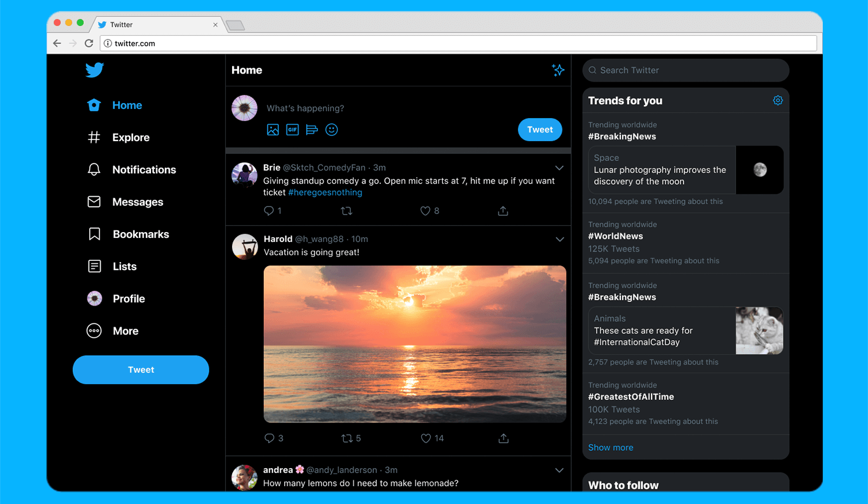Screen dimensions: 868x504
Task: Open Trends settings via the gear icon
Action: (x=778, y=100)
